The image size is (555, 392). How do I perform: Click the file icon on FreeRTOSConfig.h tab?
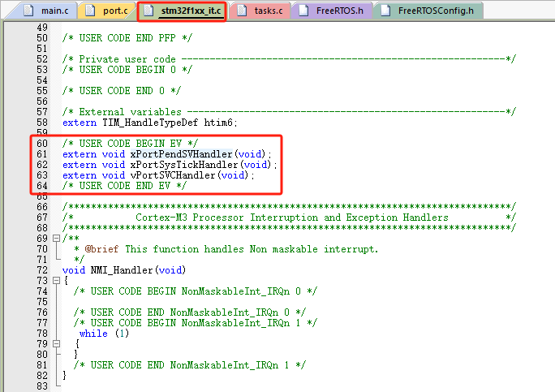(x=385, y=11)
